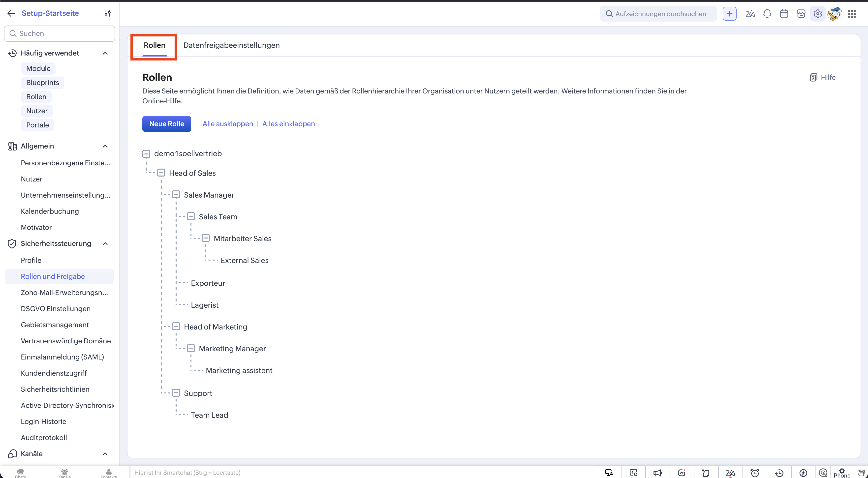Click the megaphone announcements icon
Viewport: 868px width, 478px height.
tap(657, 473)
